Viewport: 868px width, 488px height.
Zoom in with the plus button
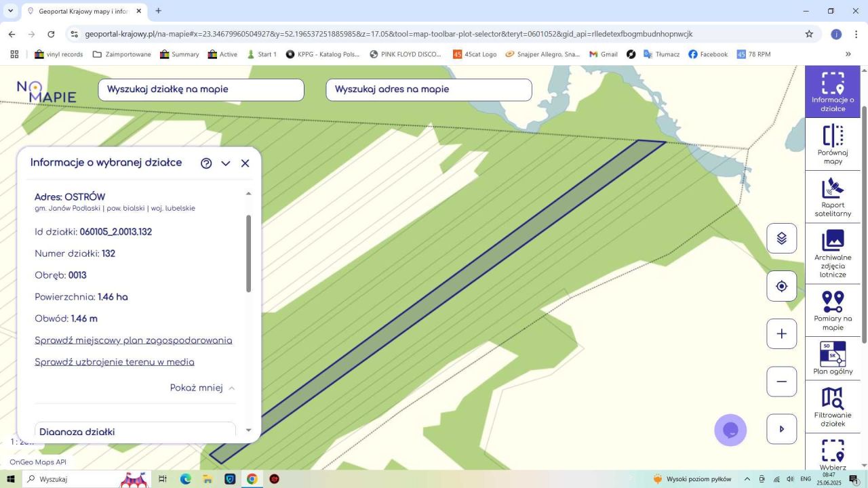pos(782,333)
